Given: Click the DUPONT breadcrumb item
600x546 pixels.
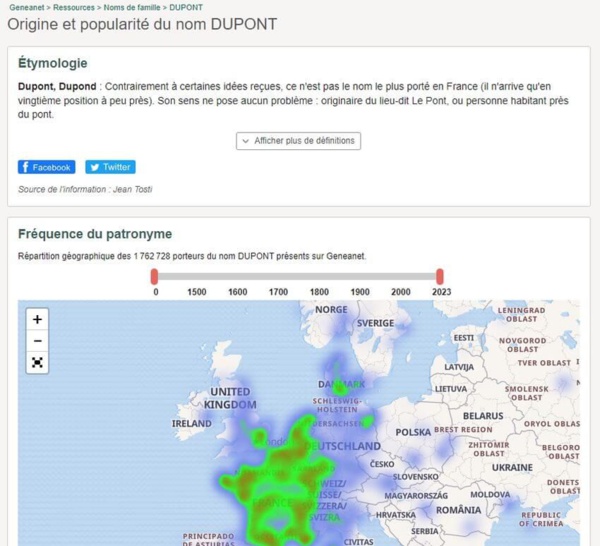Looking at the screenshot, I should (x=186, y=7).
